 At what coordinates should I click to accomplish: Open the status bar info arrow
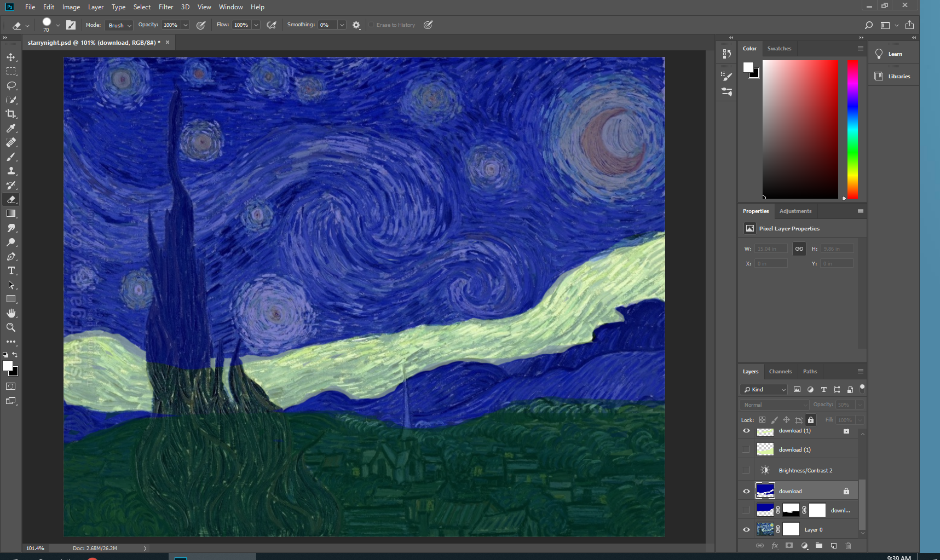(x=145, y=548)
